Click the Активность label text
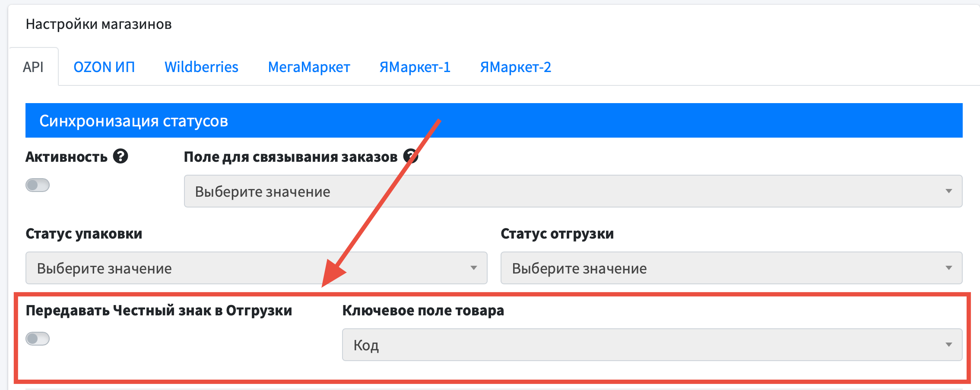980x390 pixels. 67,157
